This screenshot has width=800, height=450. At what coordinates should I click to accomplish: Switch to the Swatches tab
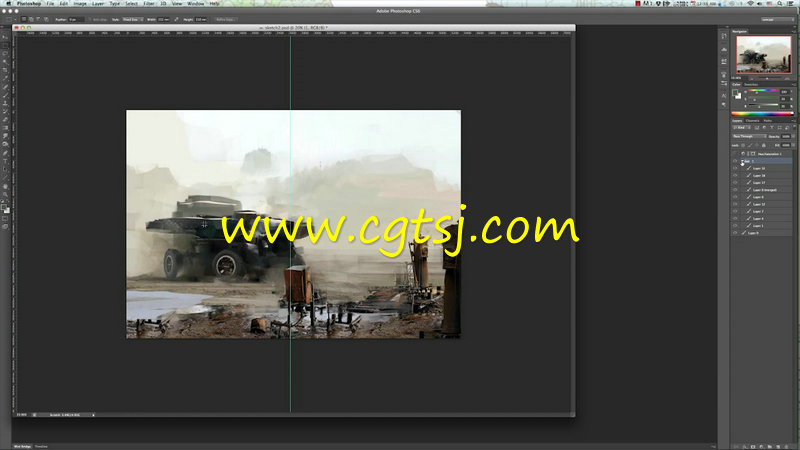point(751,84)
